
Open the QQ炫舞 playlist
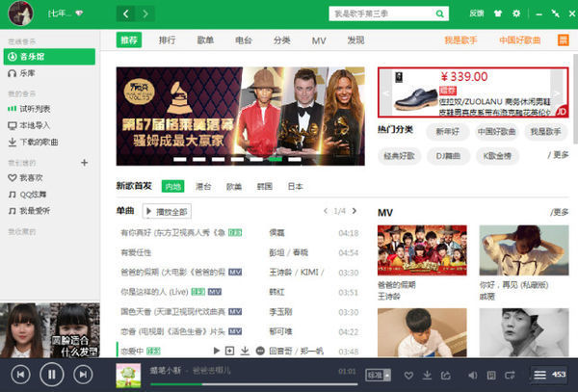click(28, 195)
